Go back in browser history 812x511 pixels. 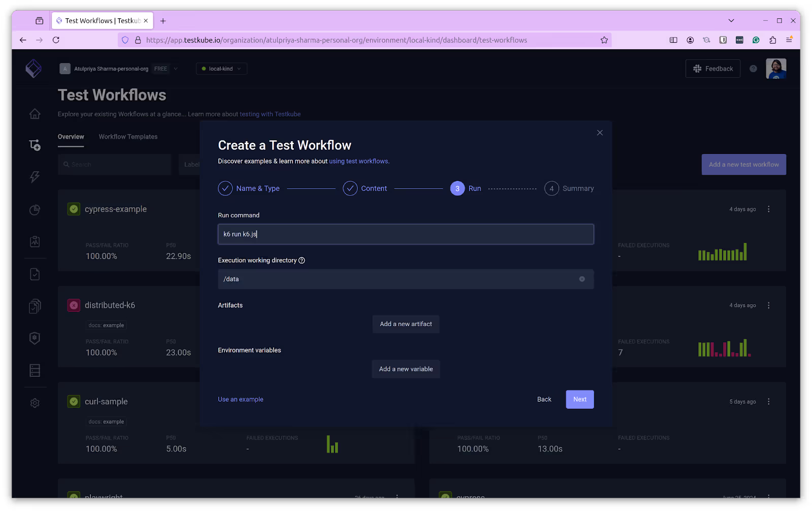[x=23, y=40]
